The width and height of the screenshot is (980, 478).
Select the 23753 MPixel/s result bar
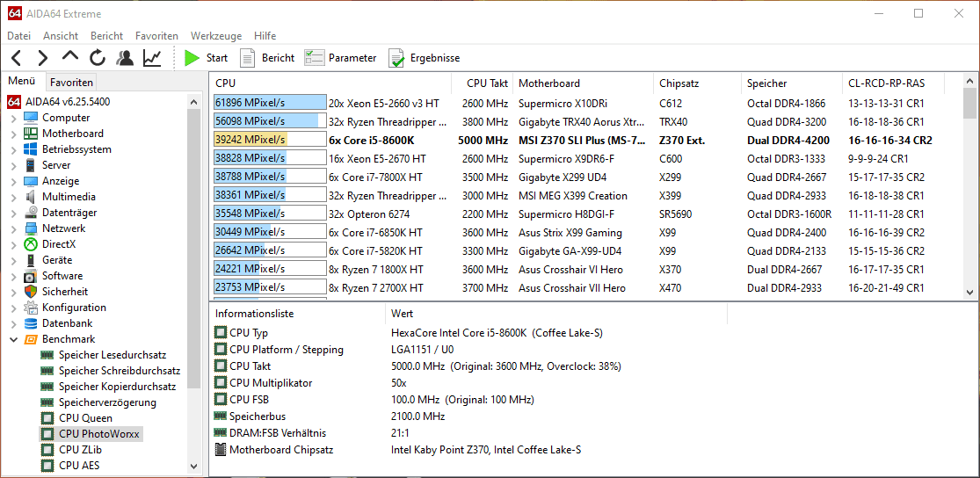point(269,288)
